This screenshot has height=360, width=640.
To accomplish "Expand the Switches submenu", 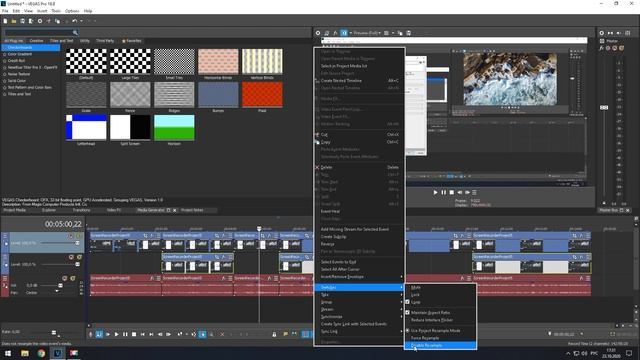I will click(x=359, y=287).
